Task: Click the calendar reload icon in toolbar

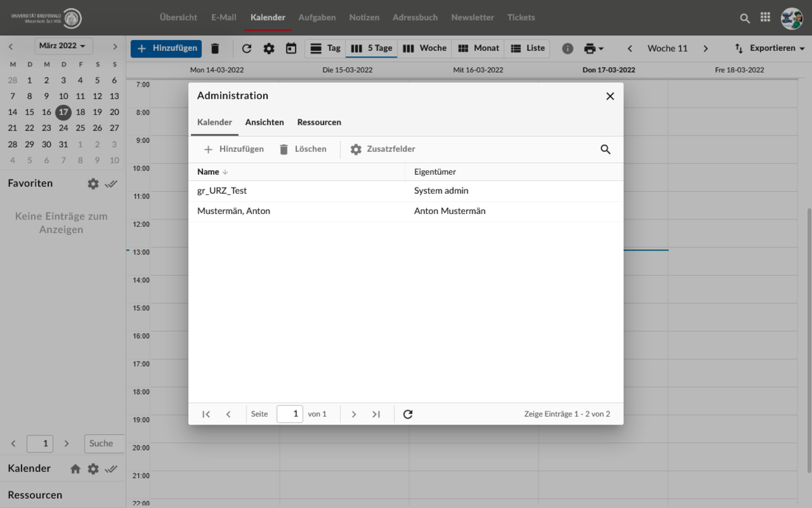Action: [x=246, y=48]
